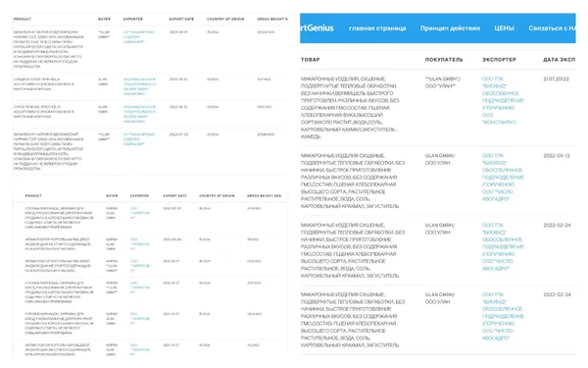Click the ДАТА ЭКСП column header
Image resolution: width=588 pixels, height=368 pixels.
(559, 59)
